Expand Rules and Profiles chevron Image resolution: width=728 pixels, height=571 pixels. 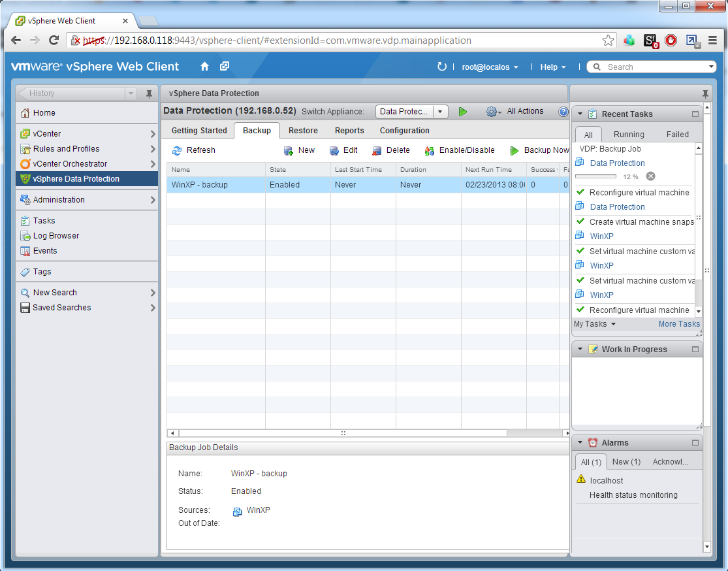tap(153, 149)
